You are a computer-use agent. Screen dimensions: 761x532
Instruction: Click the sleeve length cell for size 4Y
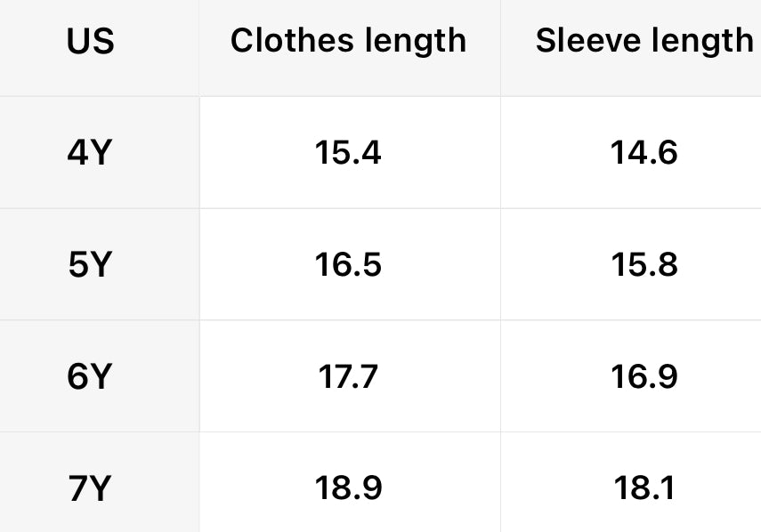(644, 153)
